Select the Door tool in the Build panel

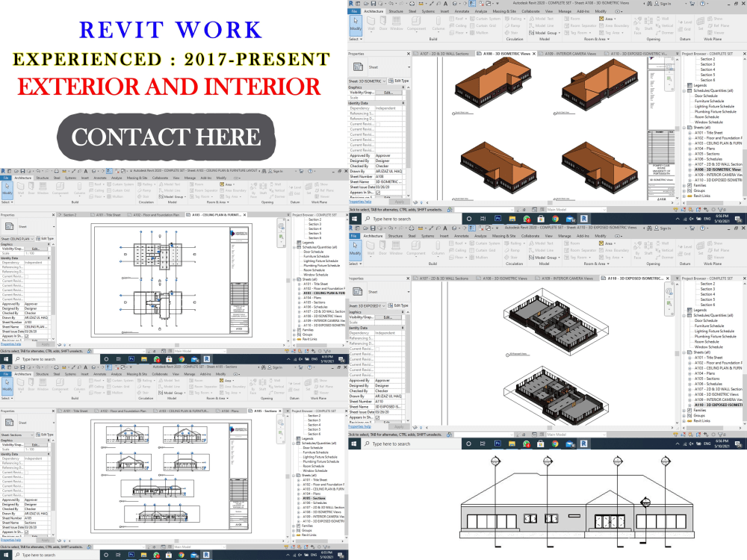click(382, 28)
